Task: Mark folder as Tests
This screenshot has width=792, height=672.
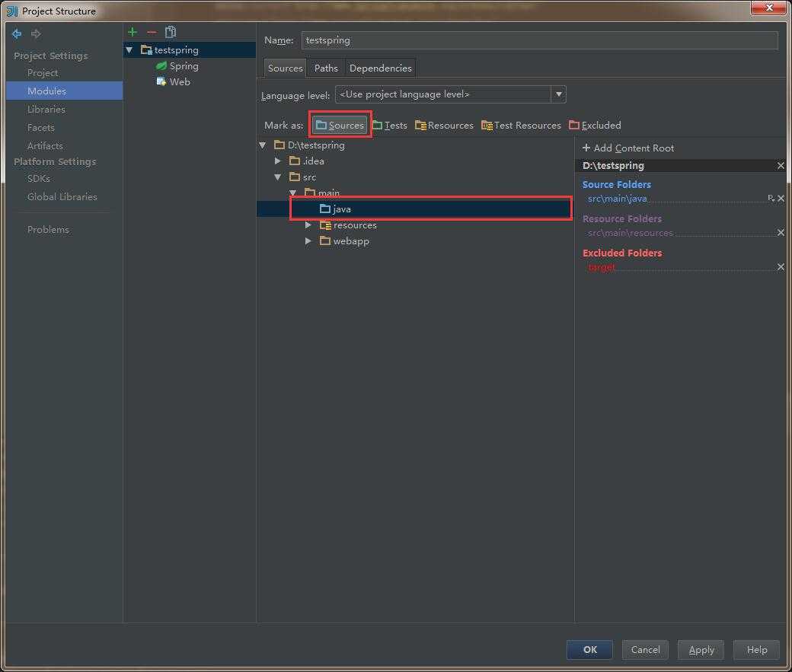Action: [389, 126]
